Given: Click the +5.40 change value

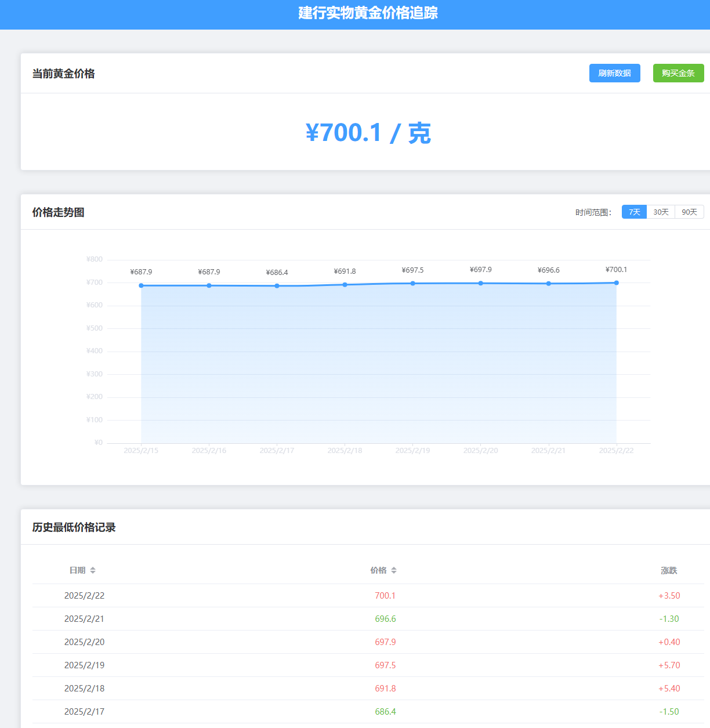Looking at the screenshot, I should pos(669,689).
